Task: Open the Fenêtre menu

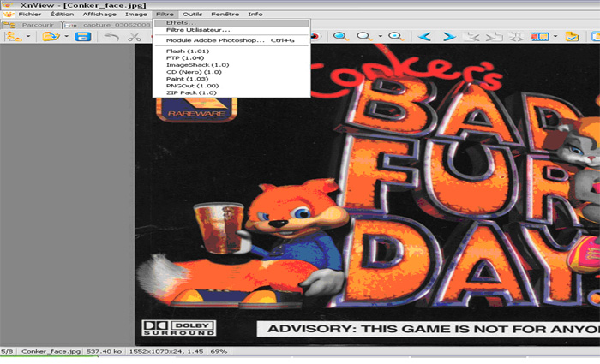Action: [x=225, y=15]
